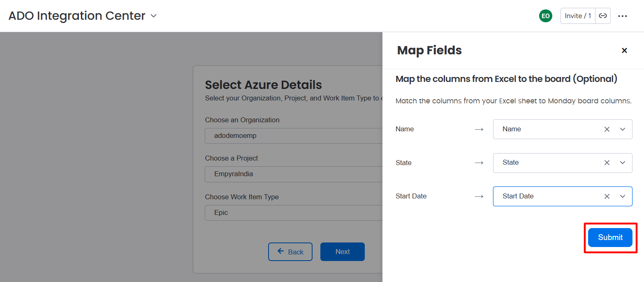Viewport: 644px width, 282px height.
Task: Click the Invite / 1 button
Action: pos(578,16)
